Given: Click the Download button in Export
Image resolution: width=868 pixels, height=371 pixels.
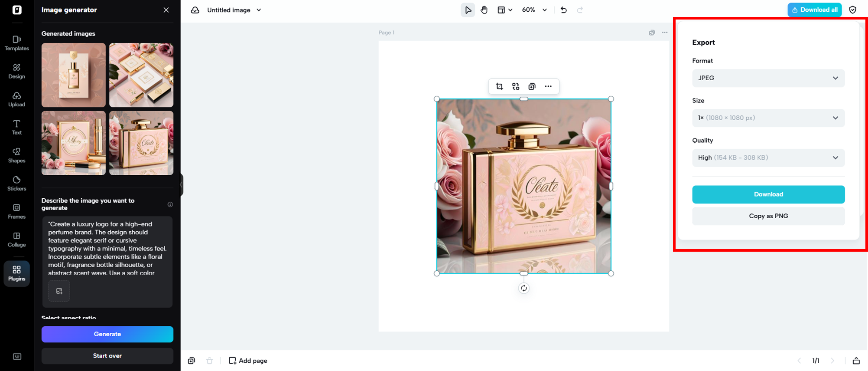Looking at the screenshot, I should pyautogui.click(x=768, y=194).
